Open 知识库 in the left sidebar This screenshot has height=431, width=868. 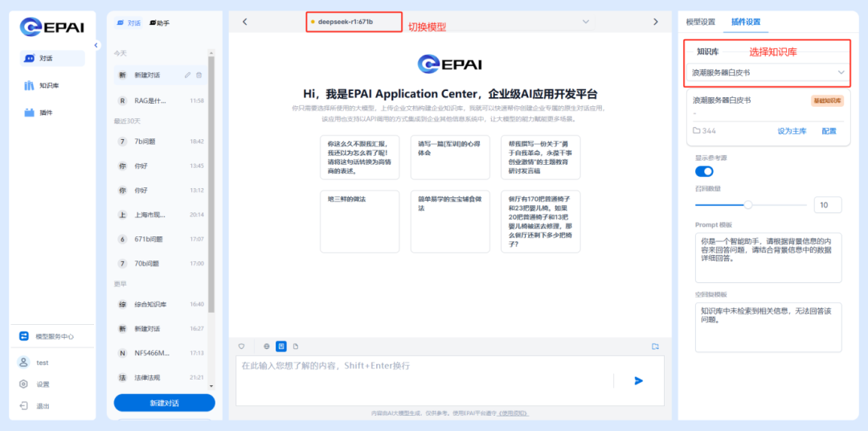pos(48,85)
